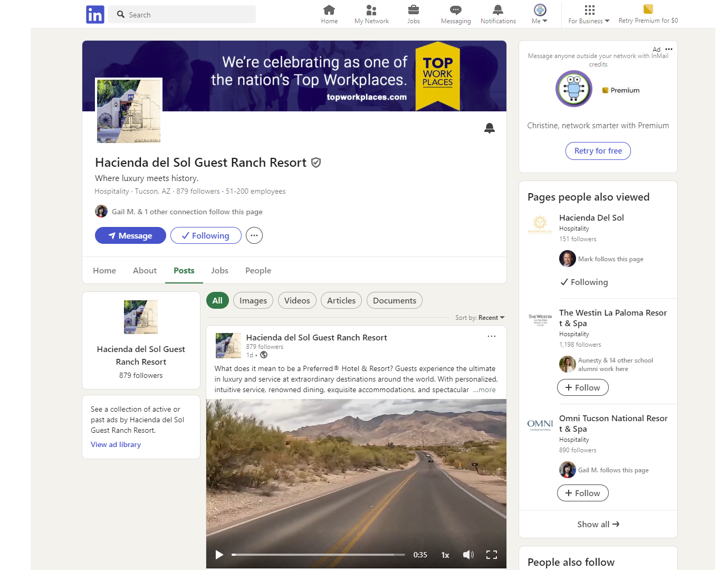The height and width of the screenshot is (570, 728).
Task: Click the Retry Premium for $0 link
Action: [x=648, y=14]
